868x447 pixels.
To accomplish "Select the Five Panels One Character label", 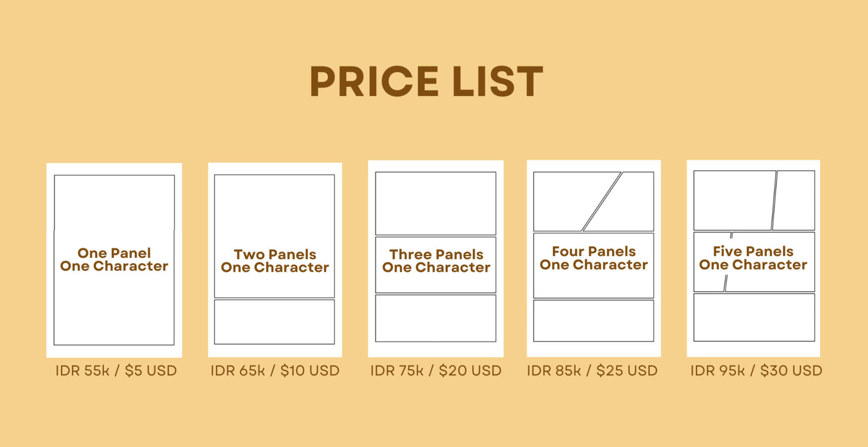I will click(753, 258).
